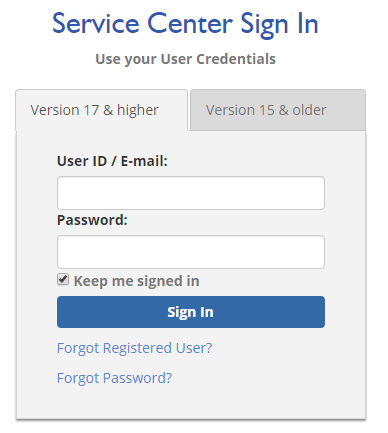This screenshot has width=388, height=433.
Task: Submit the form with the Sign In button
Action: click(x=191, y=312)
